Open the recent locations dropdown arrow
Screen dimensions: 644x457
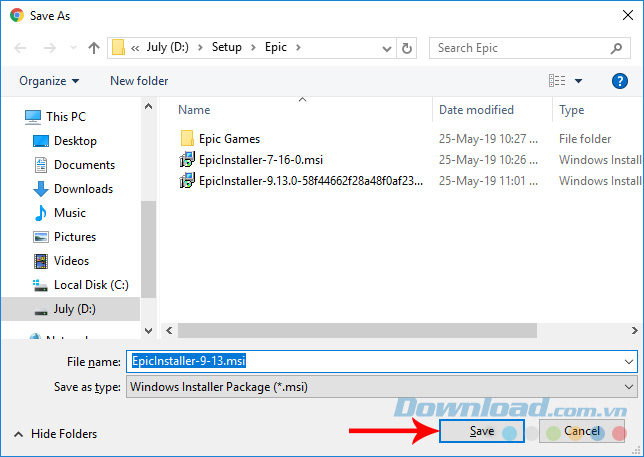74,48
